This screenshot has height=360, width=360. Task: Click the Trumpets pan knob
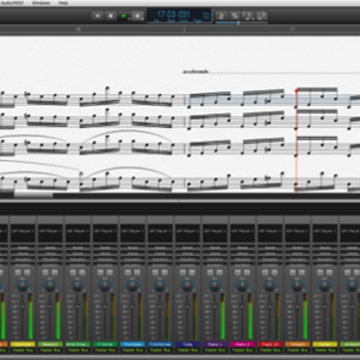pos(132,286)
